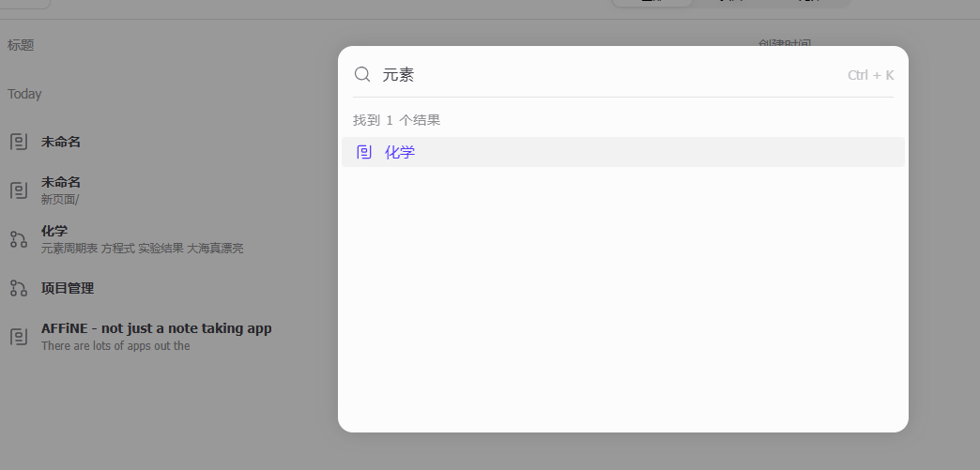This screenshot has width=980, height=470.
Task: Open the first 未命名 page title
Action: pyautogui.click(x=61, y=142)
